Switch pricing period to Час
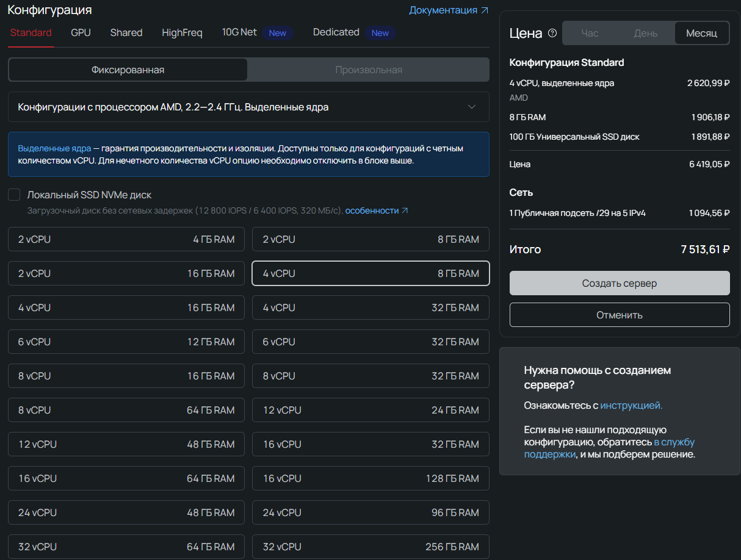741x560 pixels. [x=590, y=34]
